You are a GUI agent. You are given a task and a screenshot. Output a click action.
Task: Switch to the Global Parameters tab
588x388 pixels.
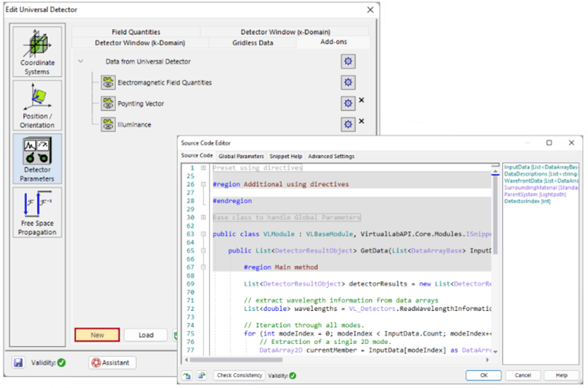click(241, 156)
